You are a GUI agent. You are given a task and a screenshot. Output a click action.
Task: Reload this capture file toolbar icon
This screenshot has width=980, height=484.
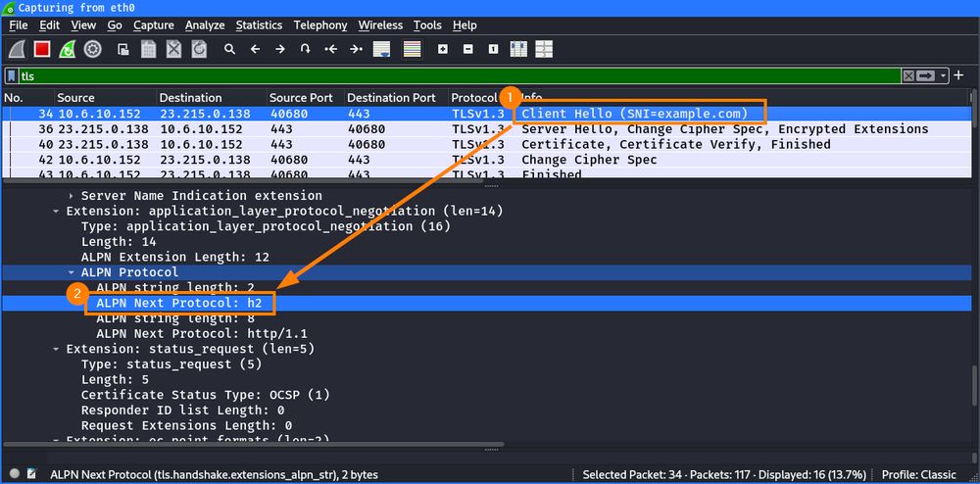point(199,49)
